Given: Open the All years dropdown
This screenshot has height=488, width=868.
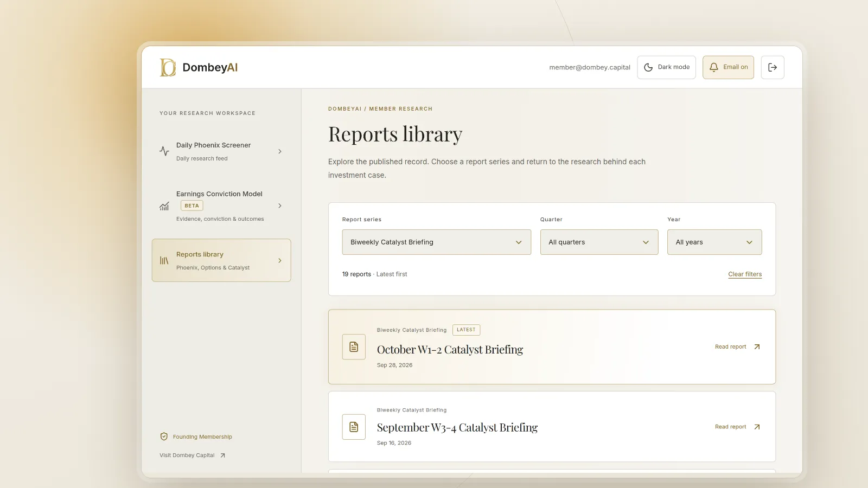Looking at the screenshot, I should pos(714,242).
